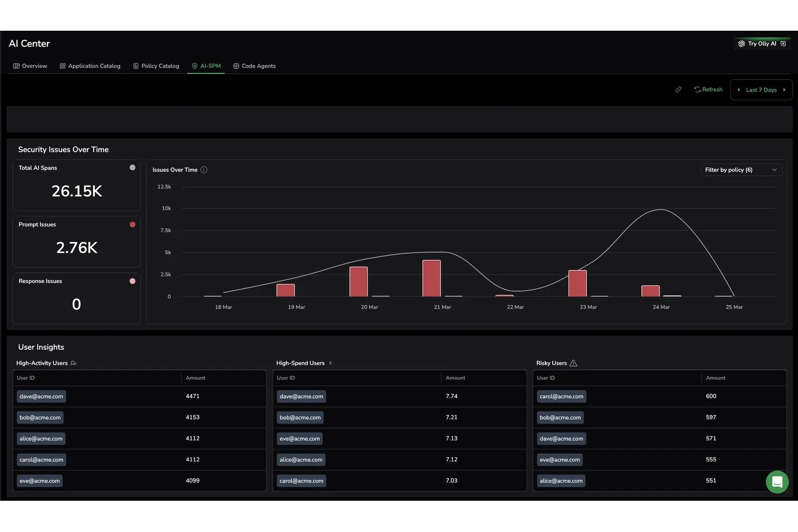Click the User ID header in Risky Users
The image size is (798, 532).
pyautogui.click(x=546, y=378)
